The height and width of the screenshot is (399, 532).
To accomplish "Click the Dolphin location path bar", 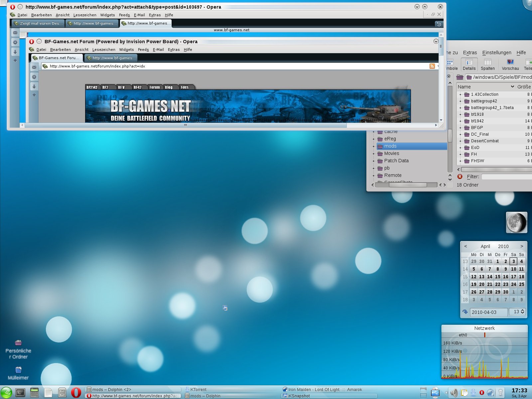I will click(x=499, y=77).
